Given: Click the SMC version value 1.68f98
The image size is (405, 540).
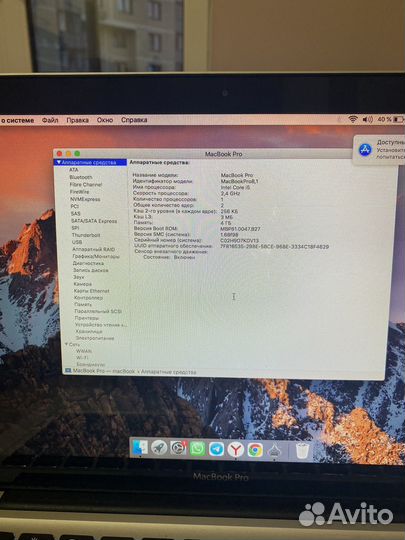Looking at the screenshot, I should click(229, 235).
